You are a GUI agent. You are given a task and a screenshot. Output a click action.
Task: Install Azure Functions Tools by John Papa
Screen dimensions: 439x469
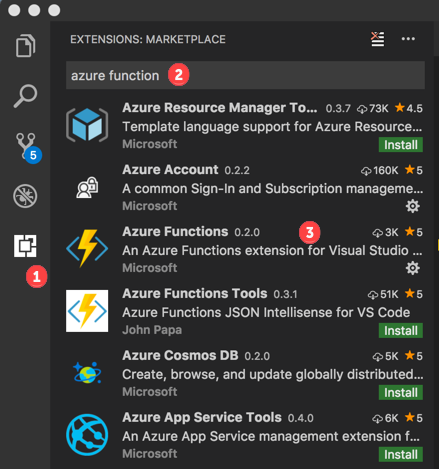401,330
